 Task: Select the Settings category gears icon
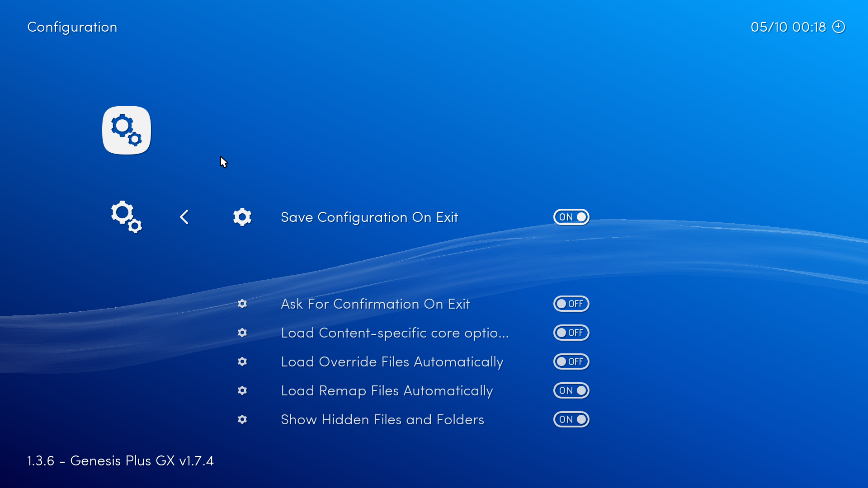127,217
